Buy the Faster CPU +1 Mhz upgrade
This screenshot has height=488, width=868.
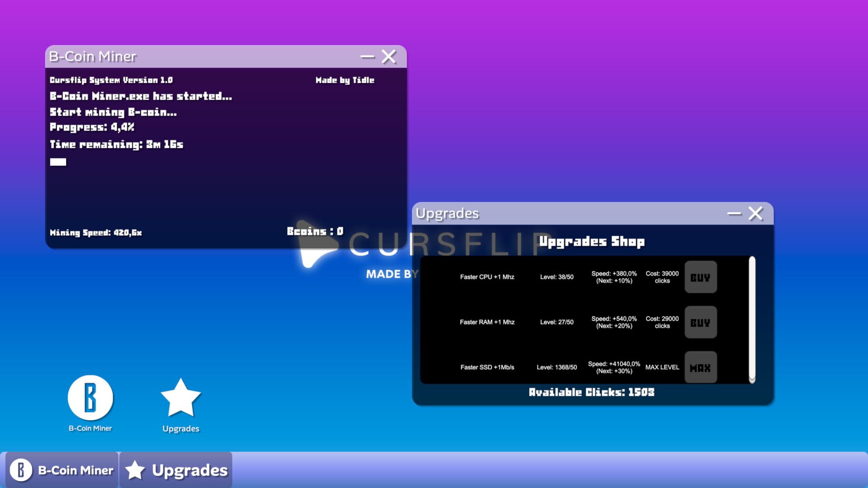point(700,278)
